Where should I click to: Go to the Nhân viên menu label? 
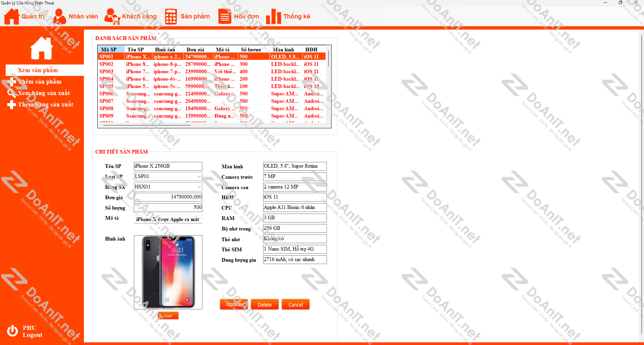click(83, 16)
